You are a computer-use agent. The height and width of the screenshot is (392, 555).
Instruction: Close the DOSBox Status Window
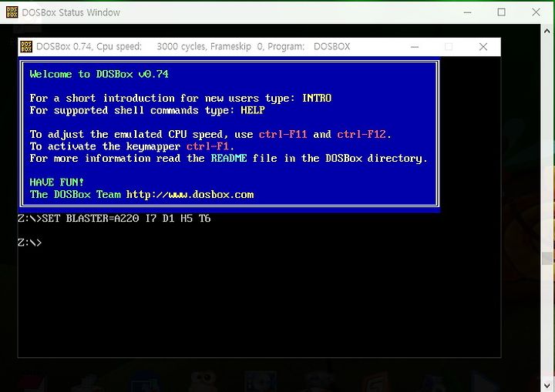click(x=536, y=12)
